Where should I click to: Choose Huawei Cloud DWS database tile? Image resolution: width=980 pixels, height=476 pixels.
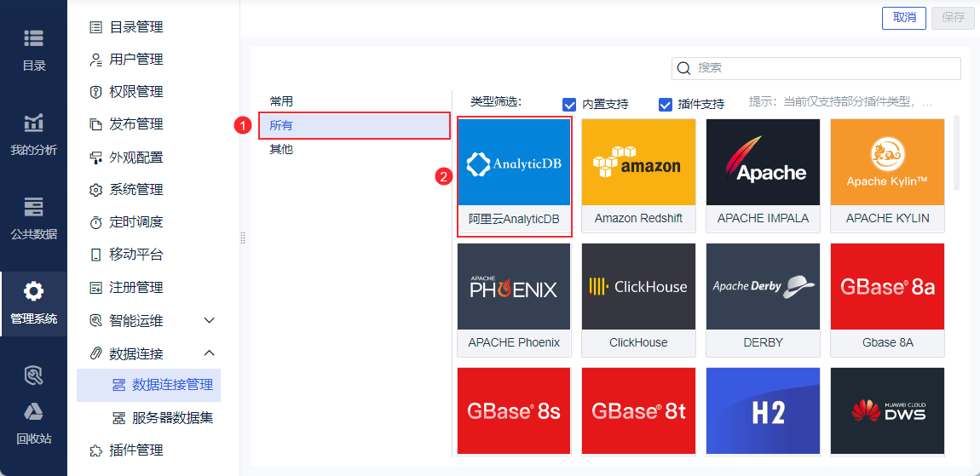(887, 412)
